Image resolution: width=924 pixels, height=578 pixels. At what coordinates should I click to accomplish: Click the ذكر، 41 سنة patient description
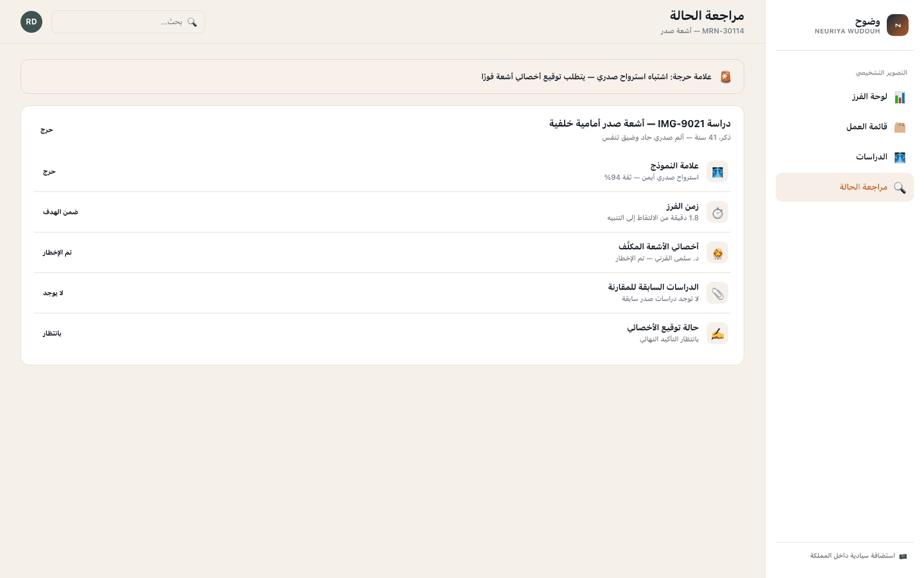coord(666,137)
